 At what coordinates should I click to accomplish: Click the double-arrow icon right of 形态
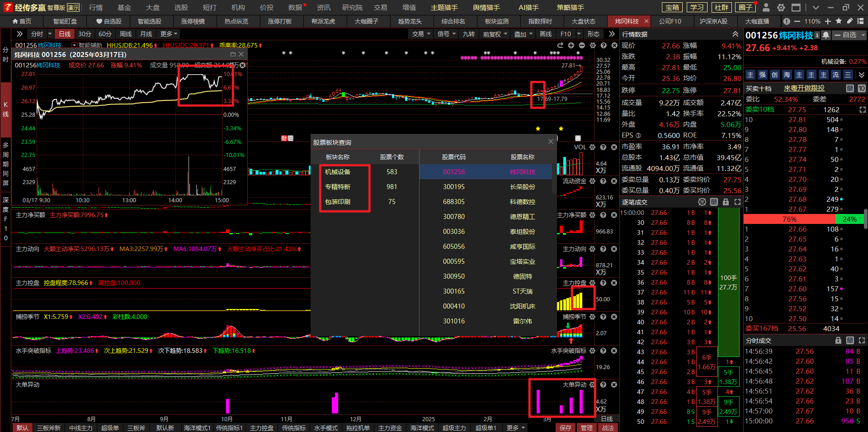coord(612,34)
